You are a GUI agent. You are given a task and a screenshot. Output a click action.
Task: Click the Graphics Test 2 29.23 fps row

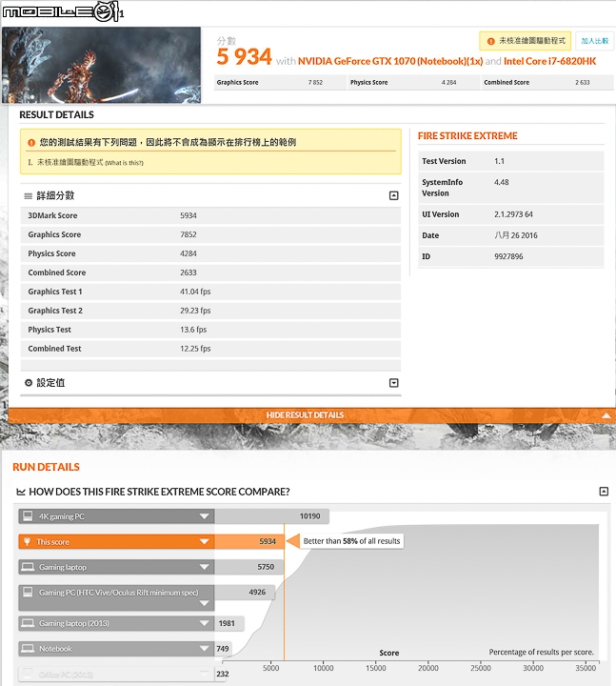(x=210, y=311)
